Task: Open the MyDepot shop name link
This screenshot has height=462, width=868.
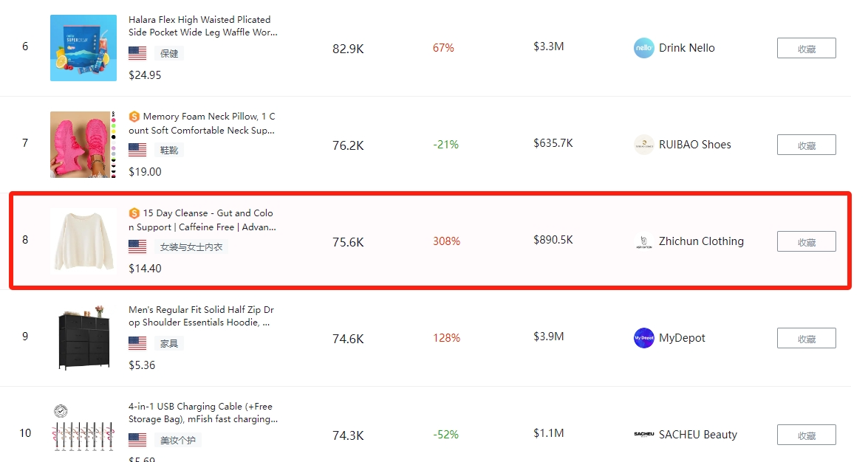Action: click(682, 338)
